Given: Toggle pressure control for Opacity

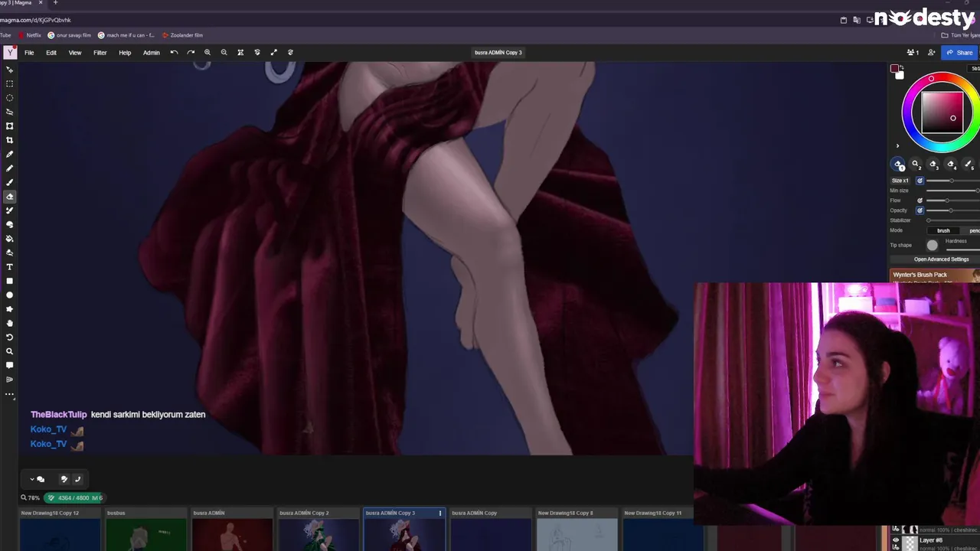Looking at the screenshot, I should coord(920,210).
